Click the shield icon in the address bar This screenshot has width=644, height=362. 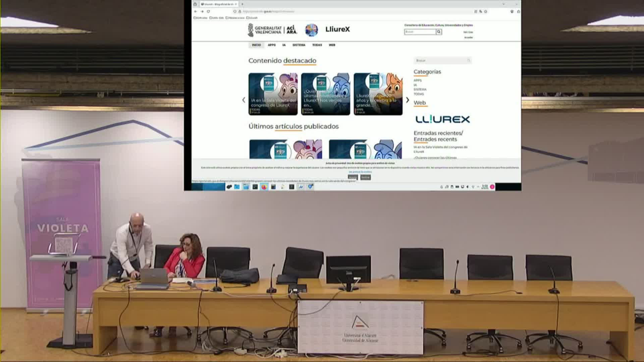(235, 11)
